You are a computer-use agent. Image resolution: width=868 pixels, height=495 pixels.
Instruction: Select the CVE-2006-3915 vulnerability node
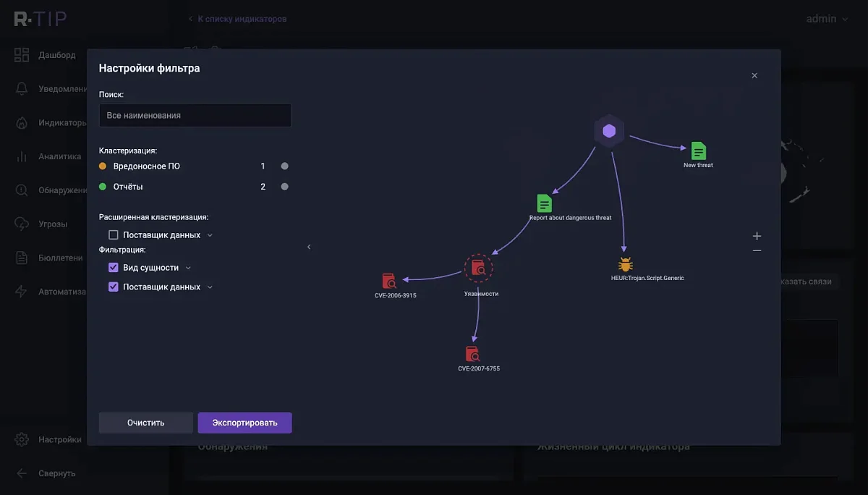389,281
